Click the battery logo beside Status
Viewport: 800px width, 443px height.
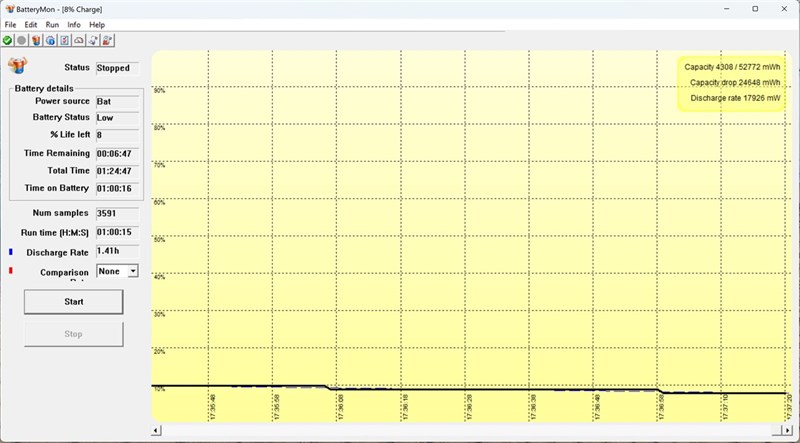click(17, 65)
